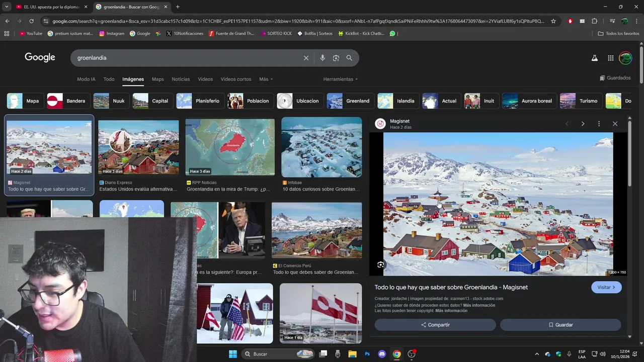
Task: Click the browser address bar URL
Action: click(x=298, y=21)
